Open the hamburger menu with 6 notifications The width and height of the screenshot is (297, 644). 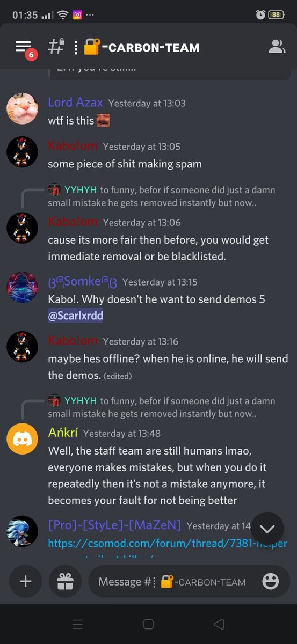coord(24,47)
